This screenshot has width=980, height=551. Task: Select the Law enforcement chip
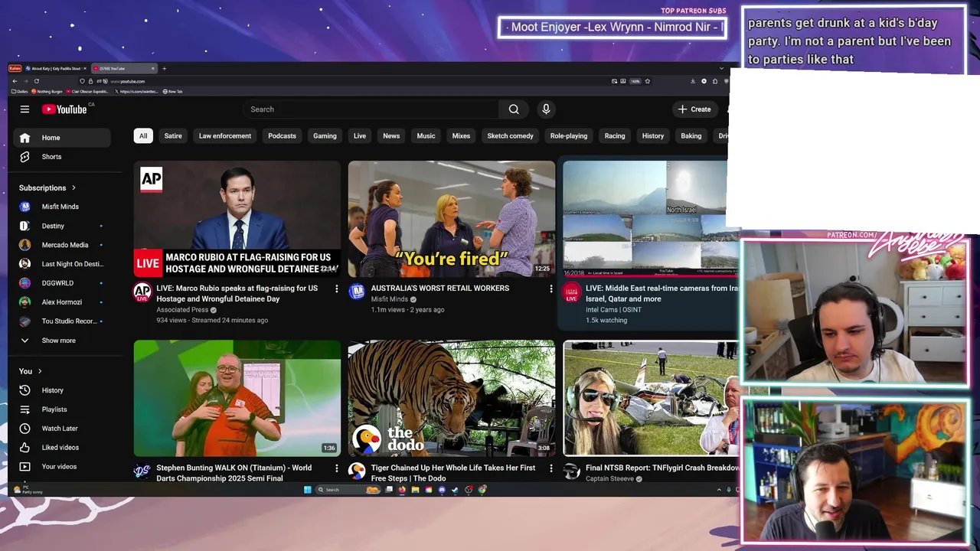[225, 135]
